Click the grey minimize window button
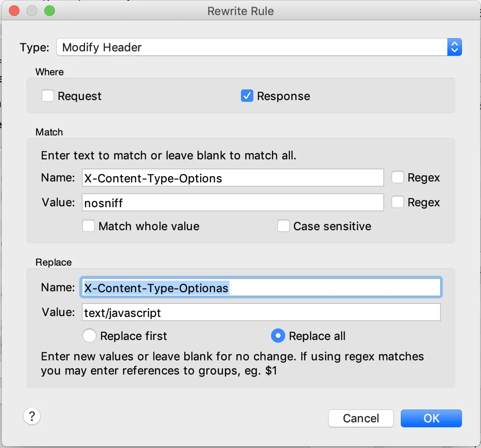The height and width of the screenshot is (448, 481). click(32, 11)
